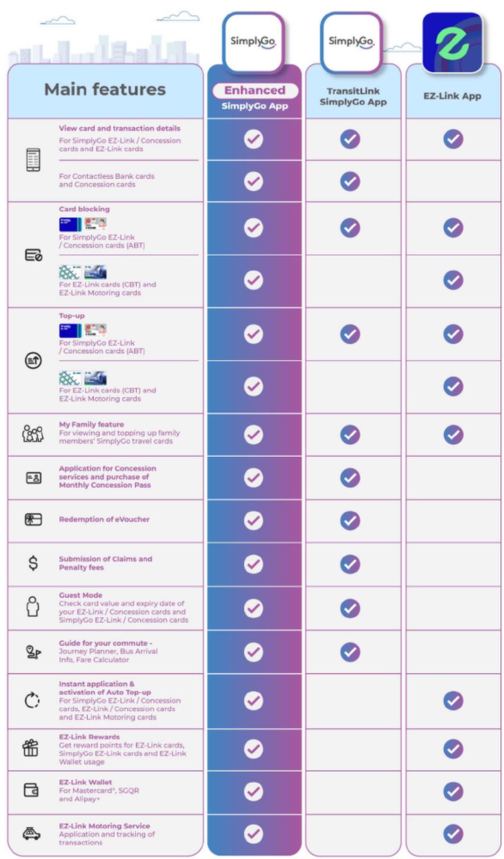This screenshot has height=859, width=504.
Task: Click Enhanced app checkmark for Redemption of eVoucher
Action: [253, 520]
